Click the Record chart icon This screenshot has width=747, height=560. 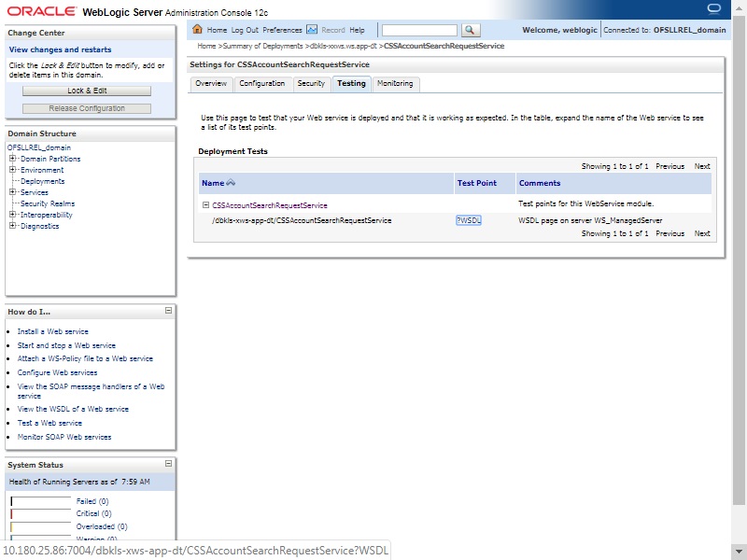(312, 30)
